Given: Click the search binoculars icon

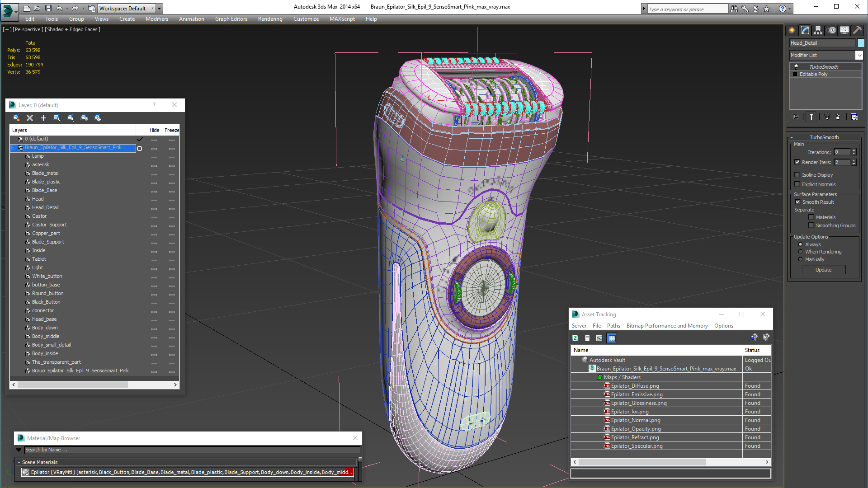Looking at the screenshot, I should [x=734, y=9].
